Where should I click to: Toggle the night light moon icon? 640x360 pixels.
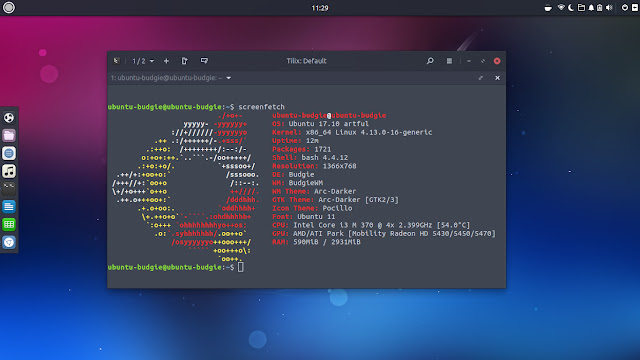point(571,7)
